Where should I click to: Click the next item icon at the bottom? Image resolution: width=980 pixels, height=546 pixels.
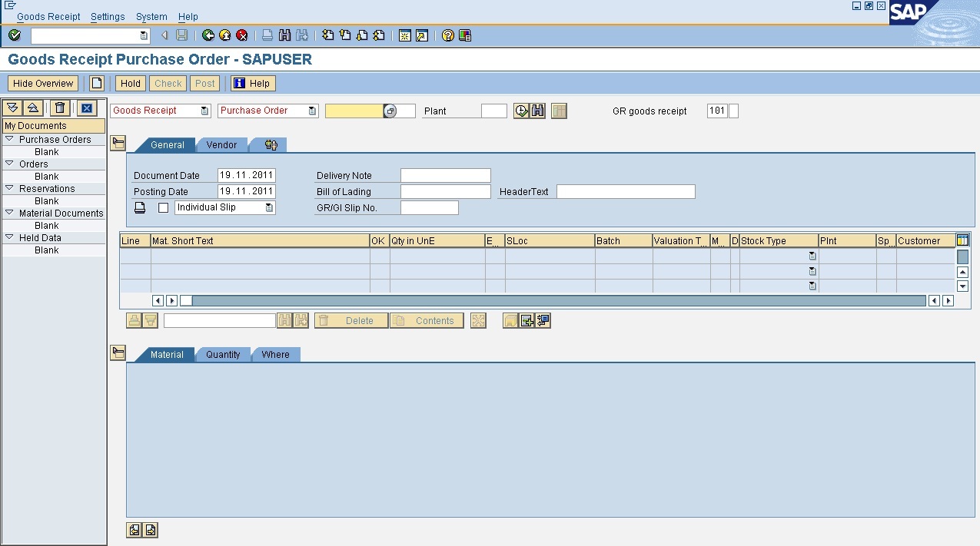point(151,530)
